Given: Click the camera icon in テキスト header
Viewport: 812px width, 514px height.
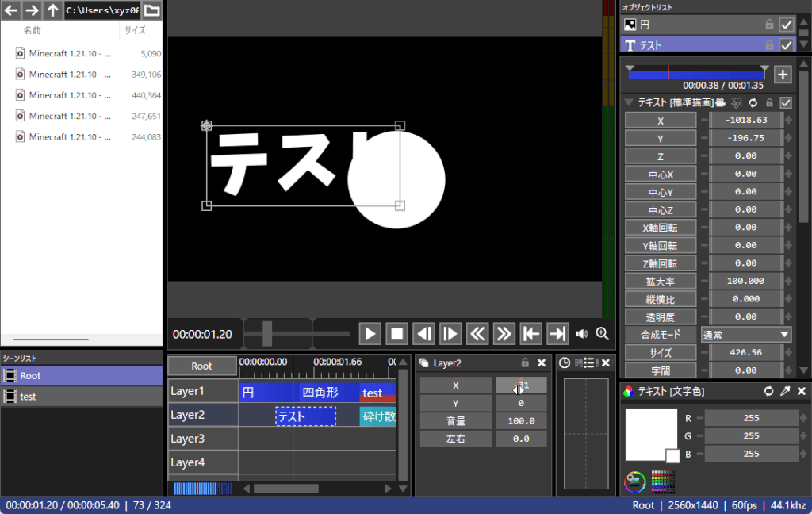Looking at the screenshot, I should coord(721,102).
